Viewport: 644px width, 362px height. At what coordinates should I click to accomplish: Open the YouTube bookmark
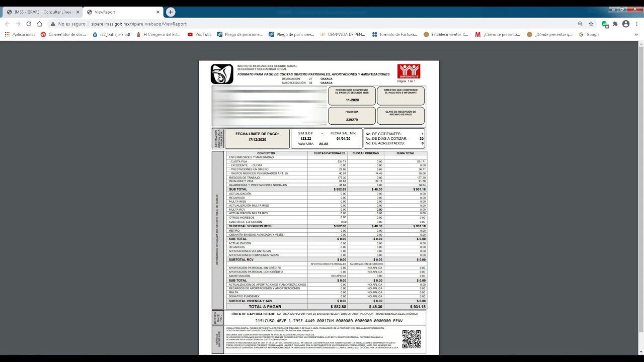199,35
